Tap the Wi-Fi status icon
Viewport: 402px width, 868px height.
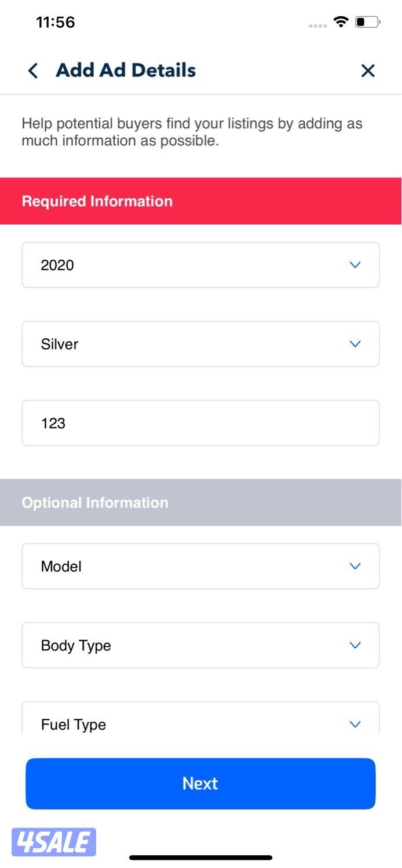(x=341, y=22)
